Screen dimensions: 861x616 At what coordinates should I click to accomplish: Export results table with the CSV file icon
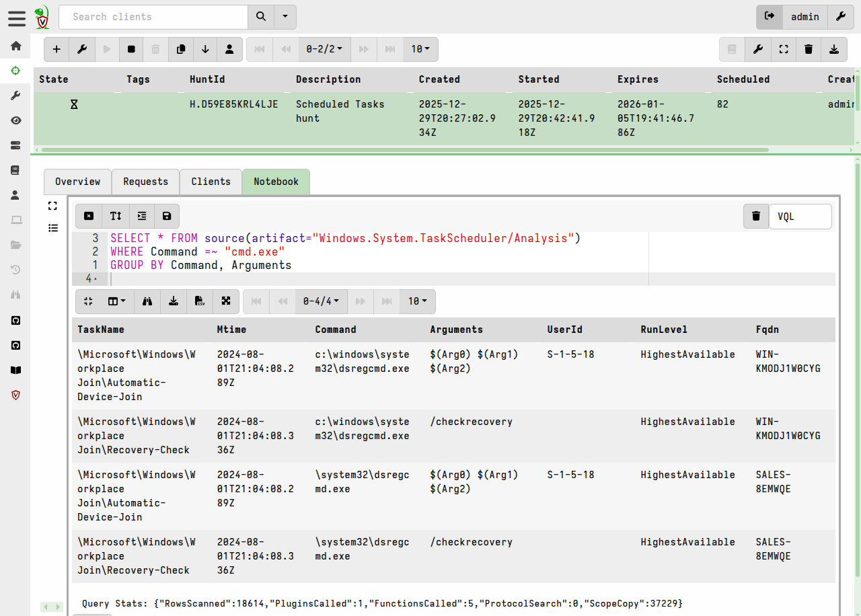point(200,301)
